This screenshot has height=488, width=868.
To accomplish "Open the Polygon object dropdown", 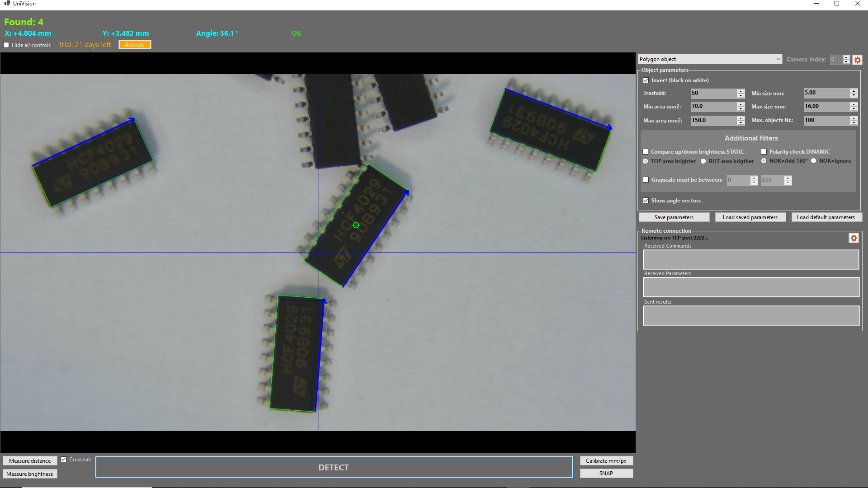I will coord(710,59).
